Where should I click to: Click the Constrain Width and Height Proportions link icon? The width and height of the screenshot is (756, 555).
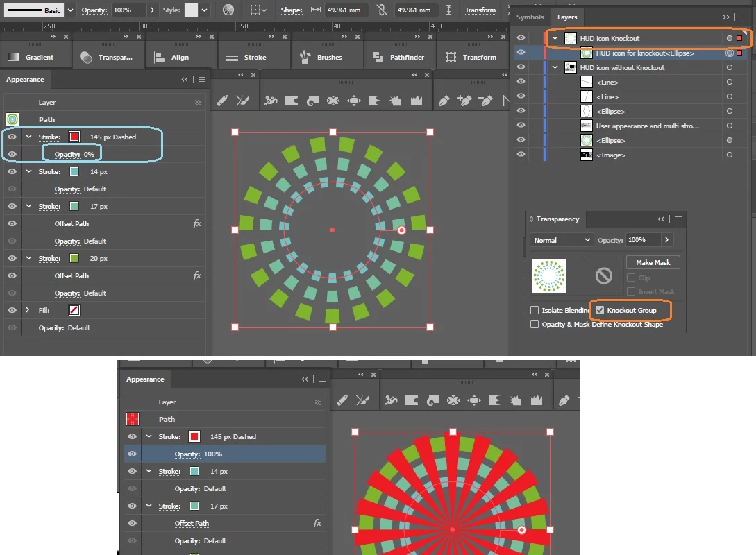382,10
